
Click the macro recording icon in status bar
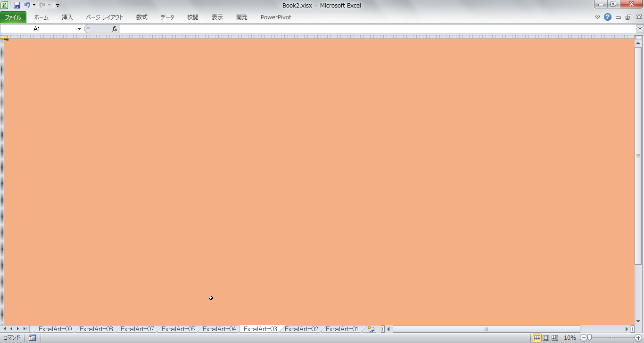pyautogui.click(x=32, y=338)
